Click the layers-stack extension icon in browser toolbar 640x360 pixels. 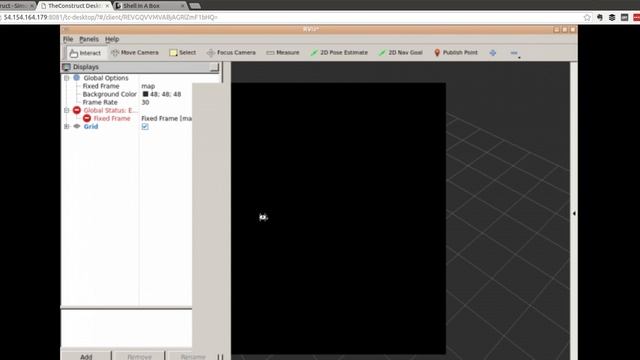click(612, 18)
